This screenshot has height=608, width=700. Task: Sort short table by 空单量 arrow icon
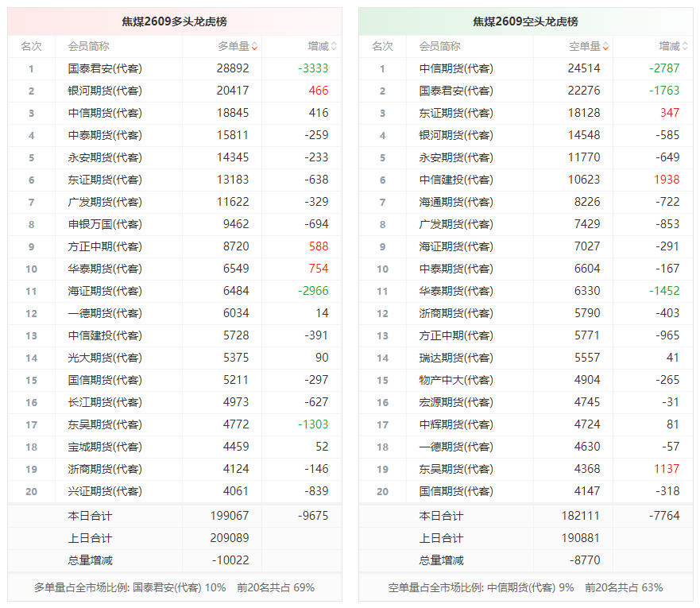point(605,46)
